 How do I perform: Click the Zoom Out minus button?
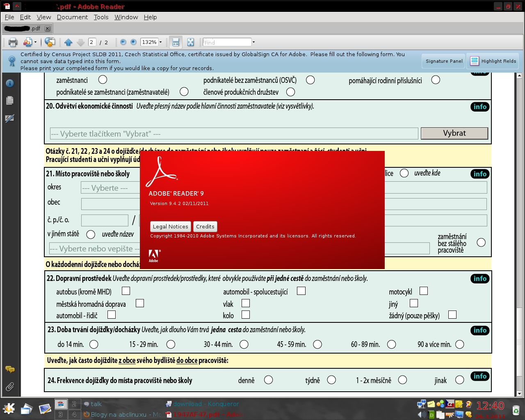pyautogui.click(x=123, y=42)
